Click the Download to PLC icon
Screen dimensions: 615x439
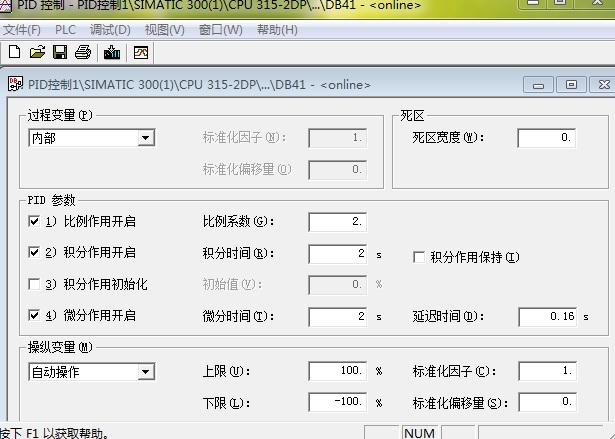tap(112, 52)
